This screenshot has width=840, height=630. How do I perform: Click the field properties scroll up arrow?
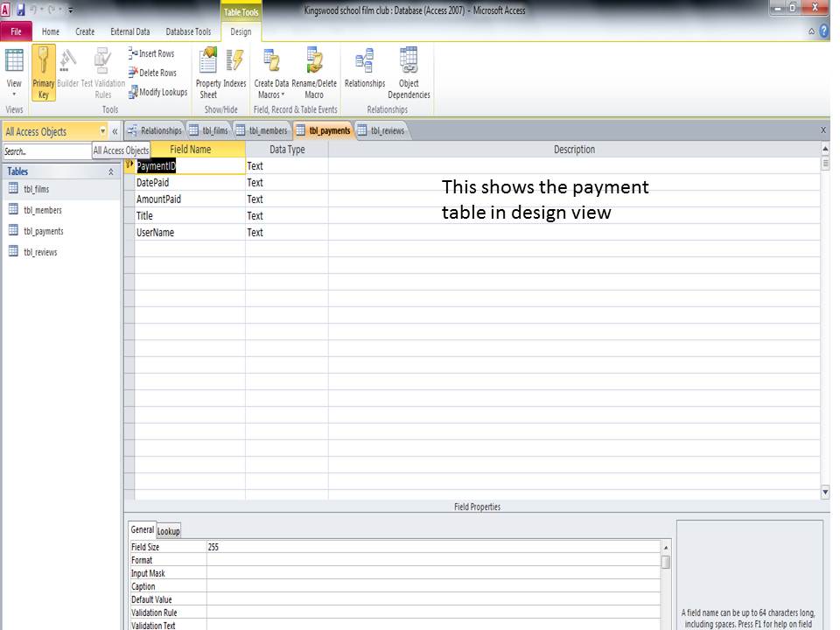tap(666, 548)
